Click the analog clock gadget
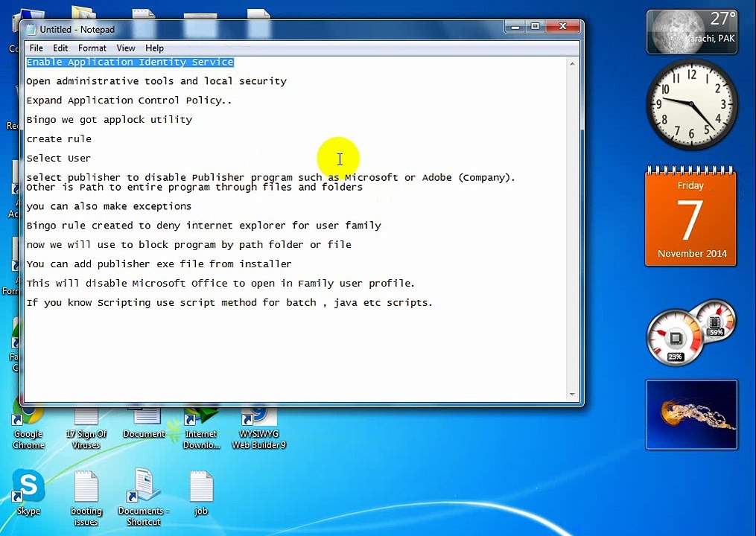 coord(691,104)
